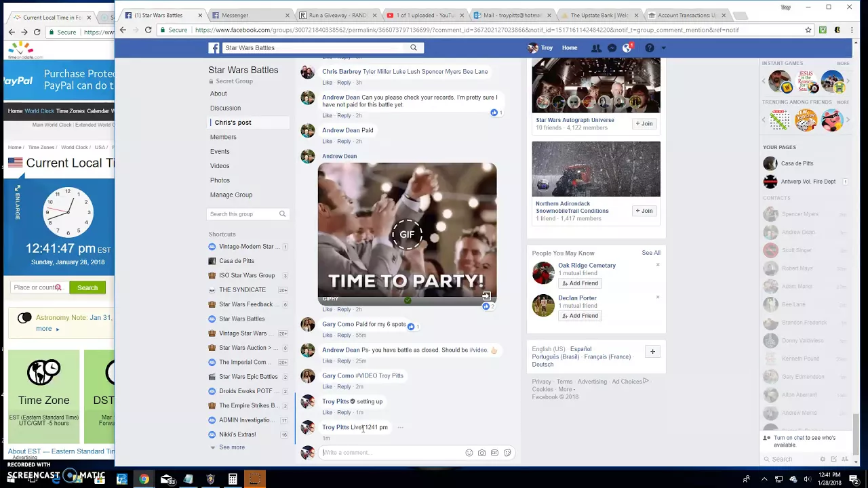
Task: Open Star Wars Epic Battles shortcut
Action: [248, 377]
